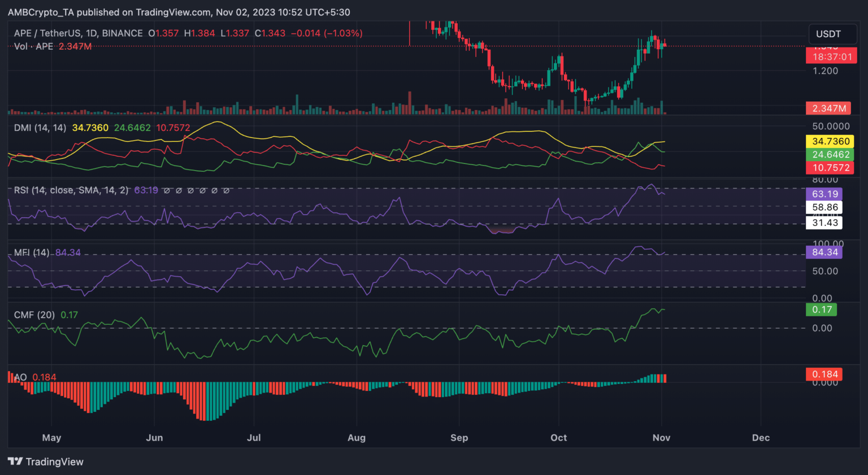Click the red 2.347M volume badge
This screenshot has width=868, height=475.
pyautogui.click(x=829, y=108)
